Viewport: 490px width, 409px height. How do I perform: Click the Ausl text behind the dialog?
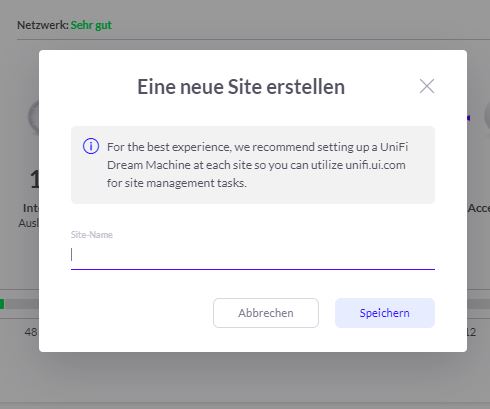(x=29, y=223)
